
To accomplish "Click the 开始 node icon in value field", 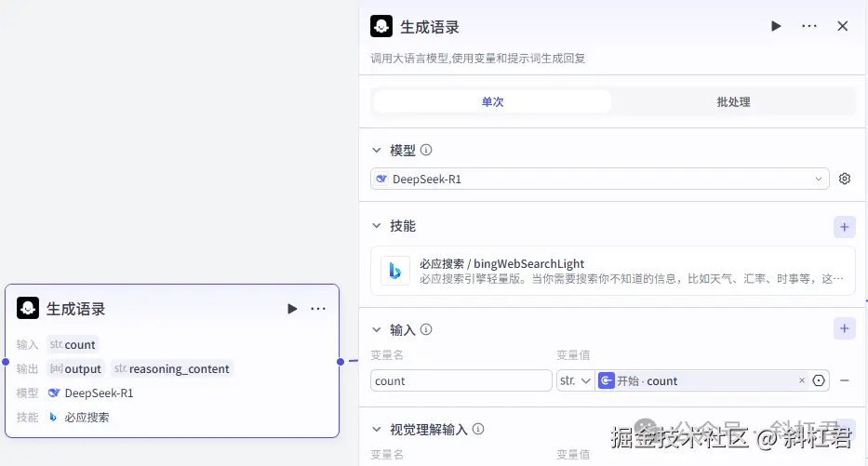I will click(607, 380).
